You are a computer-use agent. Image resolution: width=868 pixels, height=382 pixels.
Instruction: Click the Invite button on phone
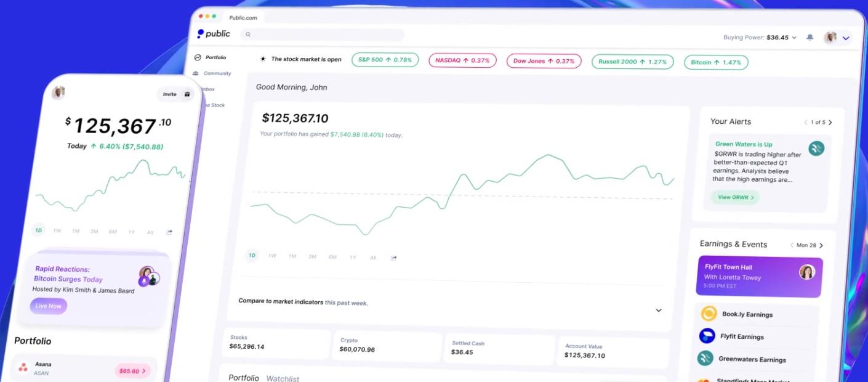coord(176,94)
